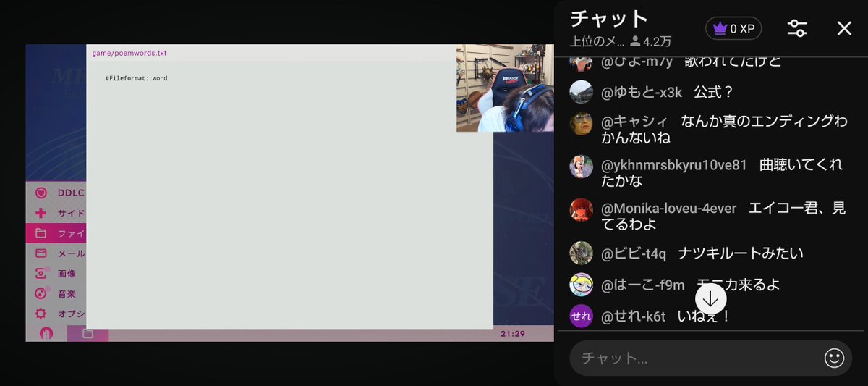Viewport: 868px width, 386px height.
Task: Click the 画像 images icon in sidebar
Action: (x=42, y=273)
